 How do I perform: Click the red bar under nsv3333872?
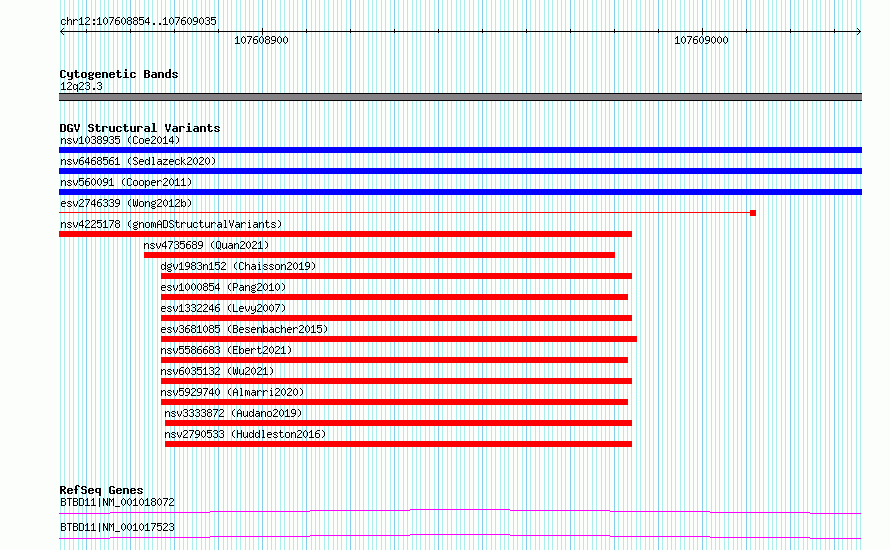pyautogui.click(x=398, y=423)
